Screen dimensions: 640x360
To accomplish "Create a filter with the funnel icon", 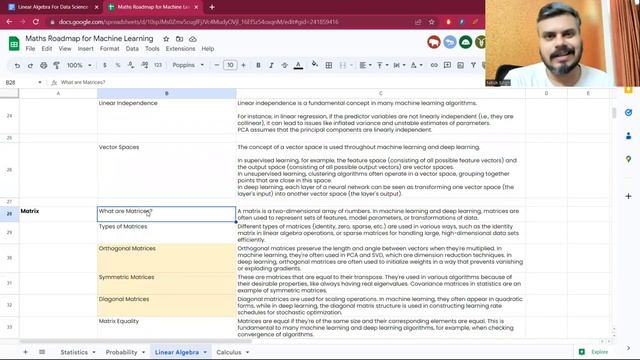I will (x=473, y=65).
